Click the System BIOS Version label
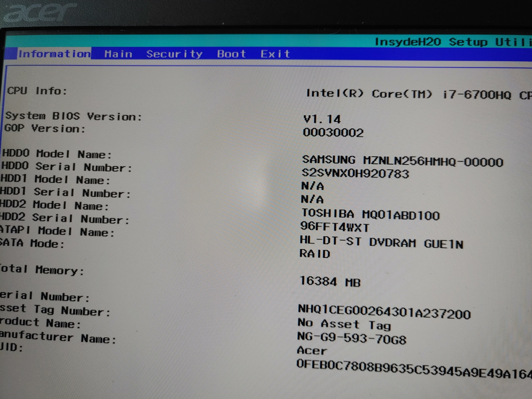Viewport: 532px width, 399px height. (73, 116)
